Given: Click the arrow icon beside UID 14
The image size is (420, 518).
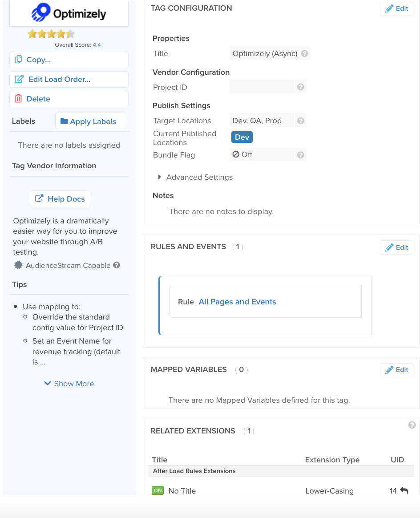Looking at the screenshot, I should click(x=404, y=490).
